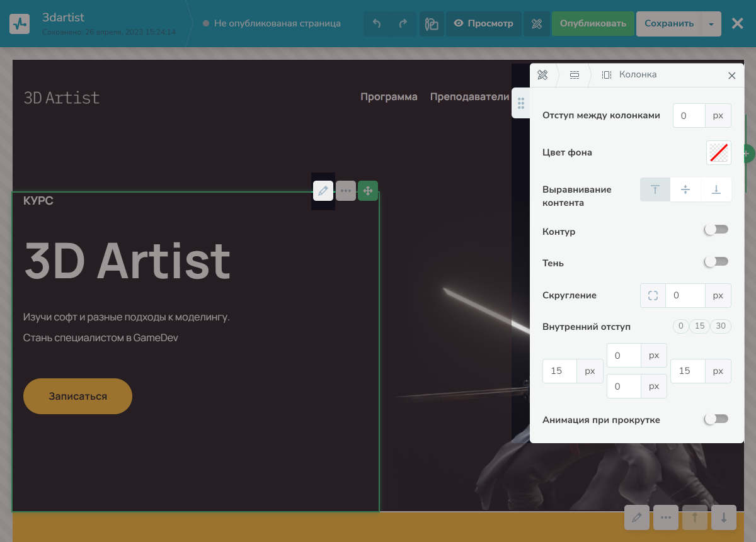756x542 pixels.
Task: Click the large 3D Artist heading
Action: pos(127,261)
